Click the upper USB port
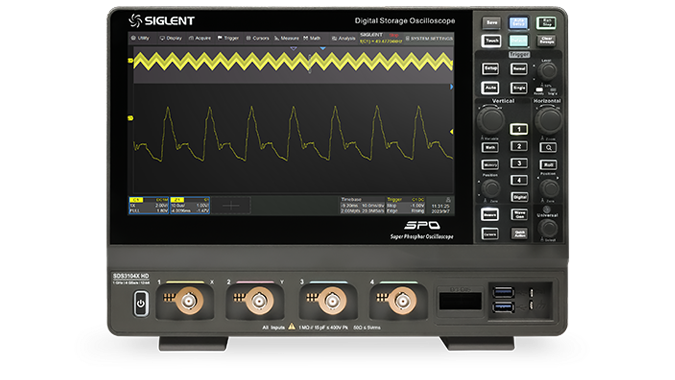The image size is (675, 380). [x=503, y=293]
